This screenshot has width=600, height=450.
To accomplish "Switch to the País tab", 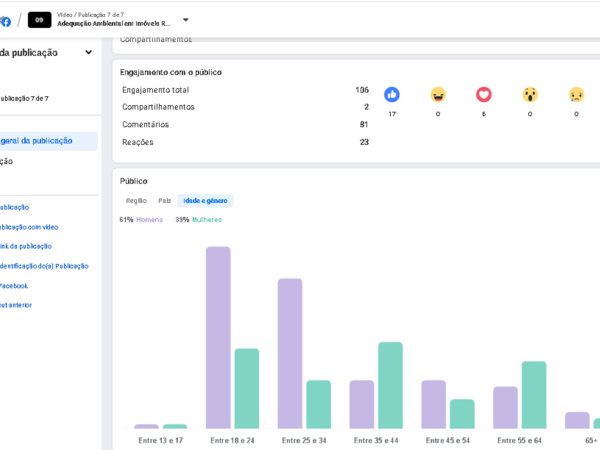I will [165, 201].
